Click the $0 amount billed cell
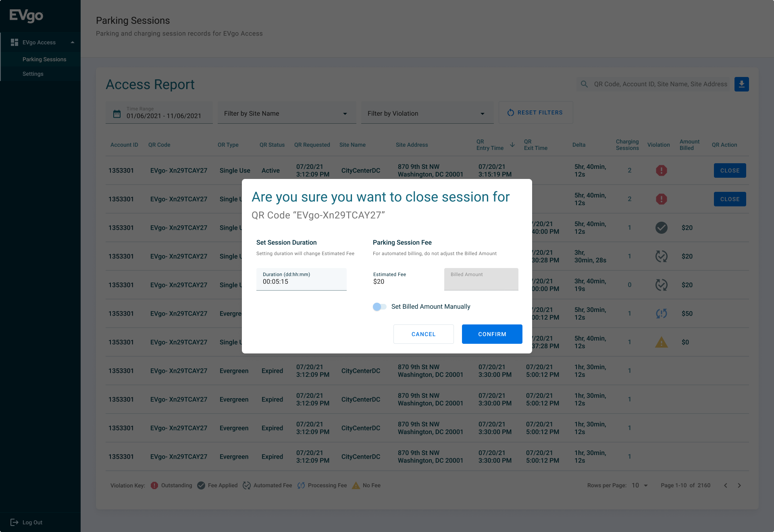774x532 pixels. coord(685,342)
